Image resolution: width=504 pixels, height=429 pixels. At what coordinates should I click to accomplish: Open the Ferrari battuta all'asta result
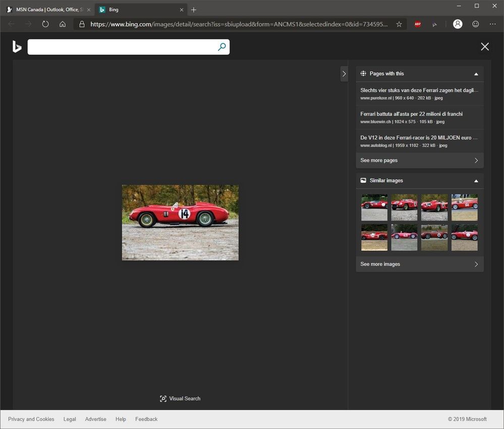tap(411, 114)
